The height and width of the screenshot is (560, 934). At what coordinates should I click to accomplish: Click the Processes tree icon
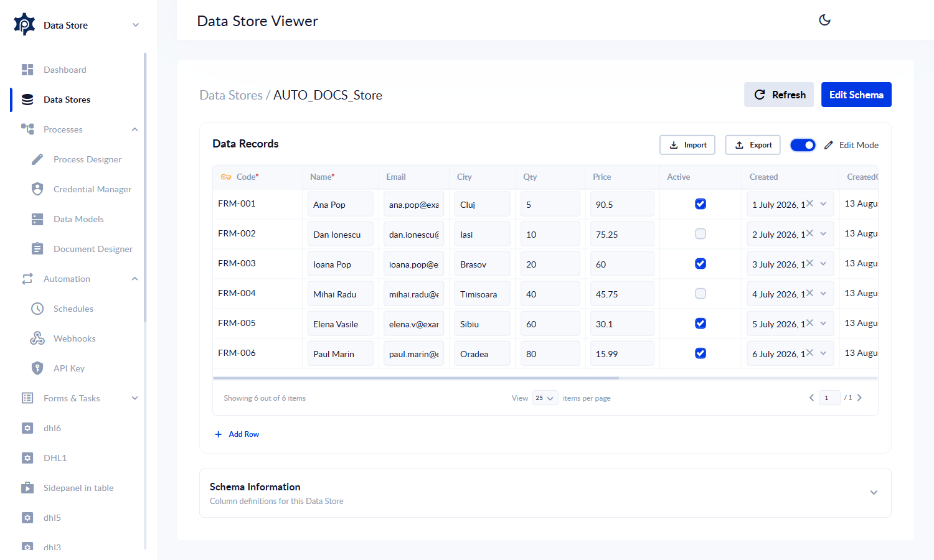point(27,129)
